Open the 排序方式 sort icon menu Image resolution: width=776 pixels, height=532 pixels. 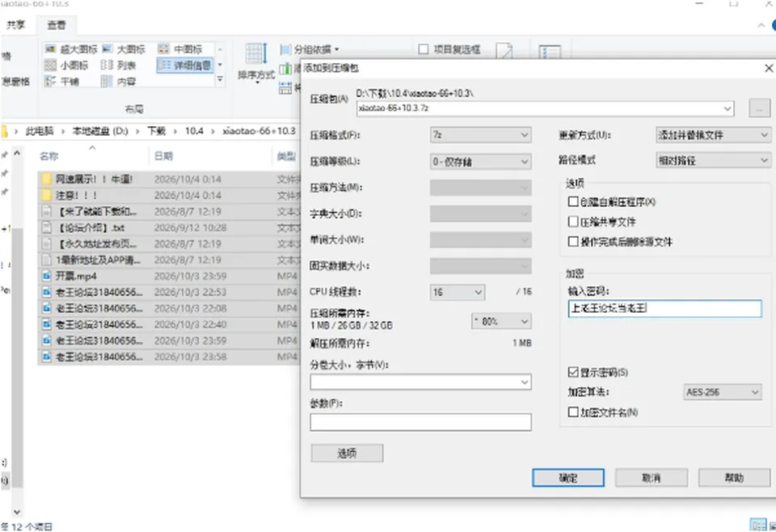[x=256, y=63]
